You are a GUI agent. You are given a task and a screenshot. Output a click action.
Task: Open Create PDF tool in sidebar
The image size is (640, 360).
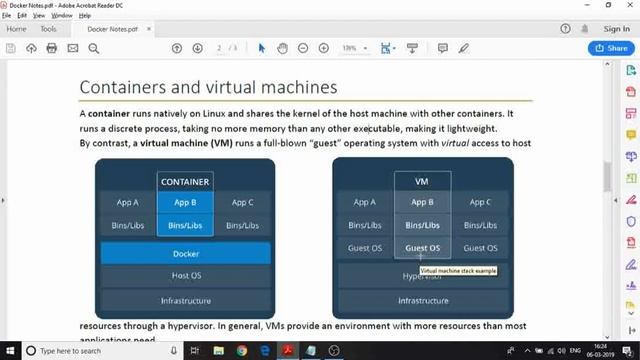click(x=631, y=91)
